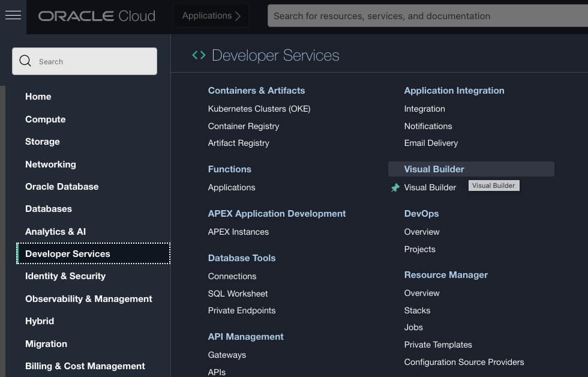Open Gateways under API Management

[227, 355]
